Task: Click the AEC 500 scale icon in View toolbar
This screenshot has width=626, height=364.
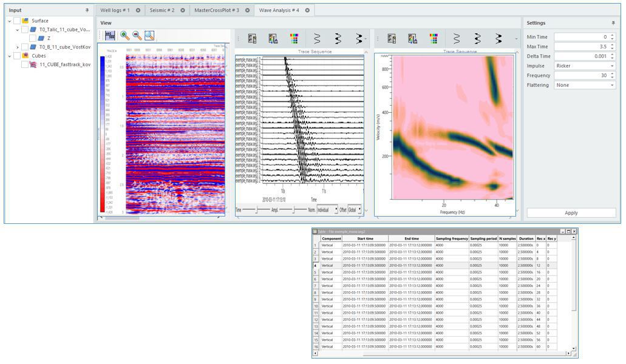Action: 110,35
